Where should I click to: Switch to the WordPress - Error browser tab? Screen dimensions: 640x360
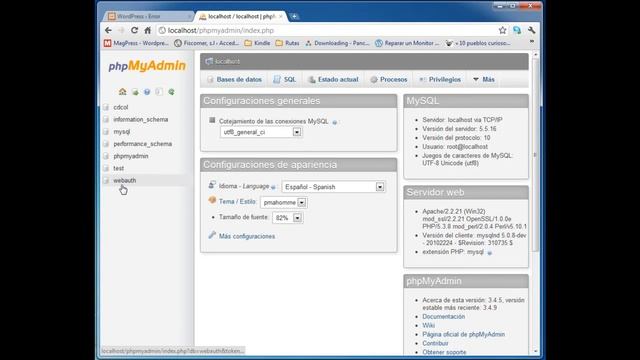click(x=147, y=16)
